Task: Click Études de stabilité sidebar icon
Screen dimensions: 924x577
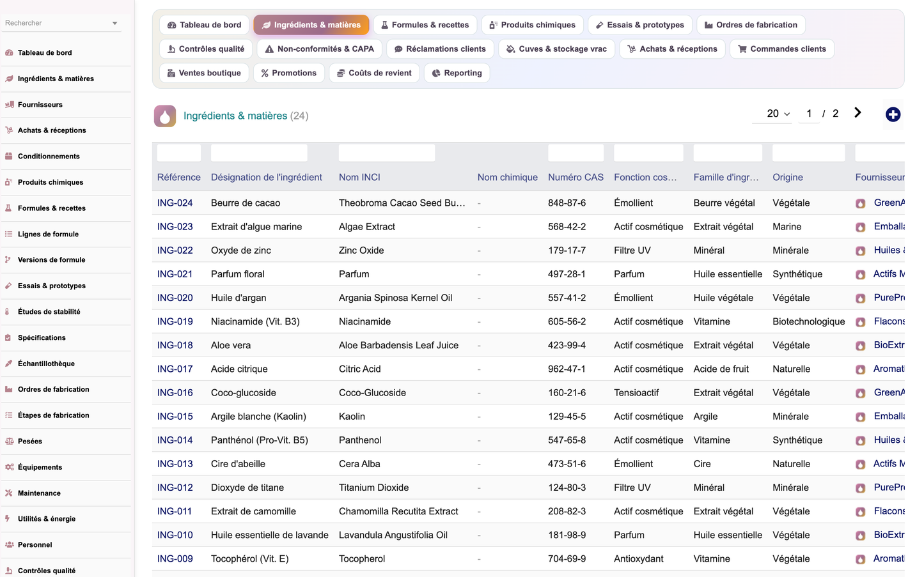Action: [8, 312]
